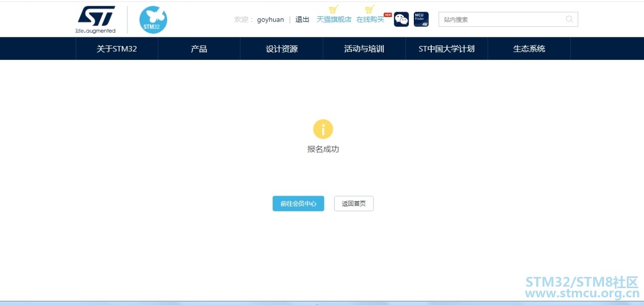
Task: Open the ST中国大学计划 menu
Action: pyautogui.click(x=447, y=49)
